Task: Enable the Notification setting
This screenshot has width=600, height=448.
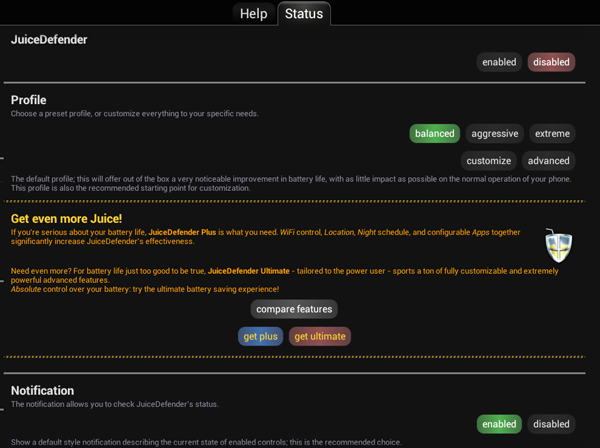Action: [499, 424]
